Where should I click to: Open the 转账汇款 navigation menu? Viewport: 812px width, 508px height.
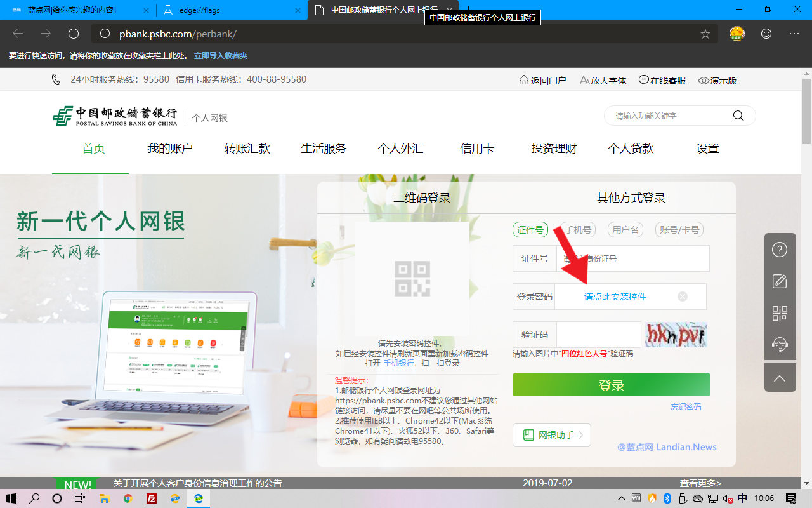click(247, 149)
